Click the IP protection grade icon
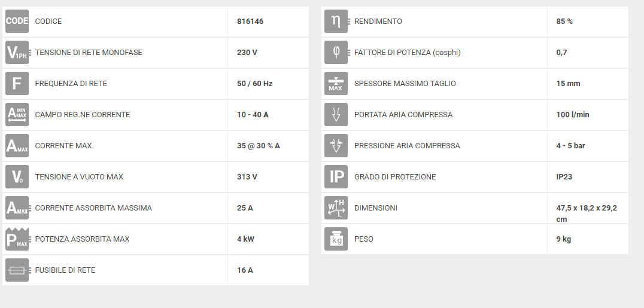Screen dimensions: 644x308 (x=336, y=177)
